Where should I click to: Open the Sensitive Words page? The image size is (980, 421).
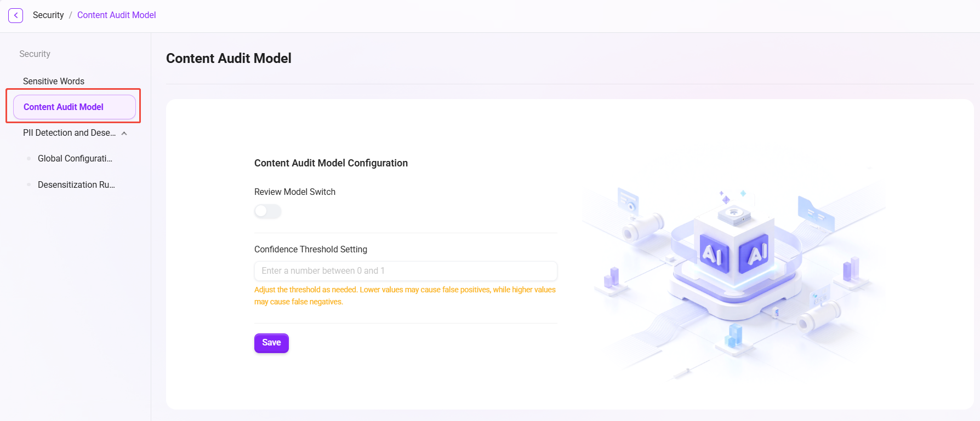pos(54,81)
